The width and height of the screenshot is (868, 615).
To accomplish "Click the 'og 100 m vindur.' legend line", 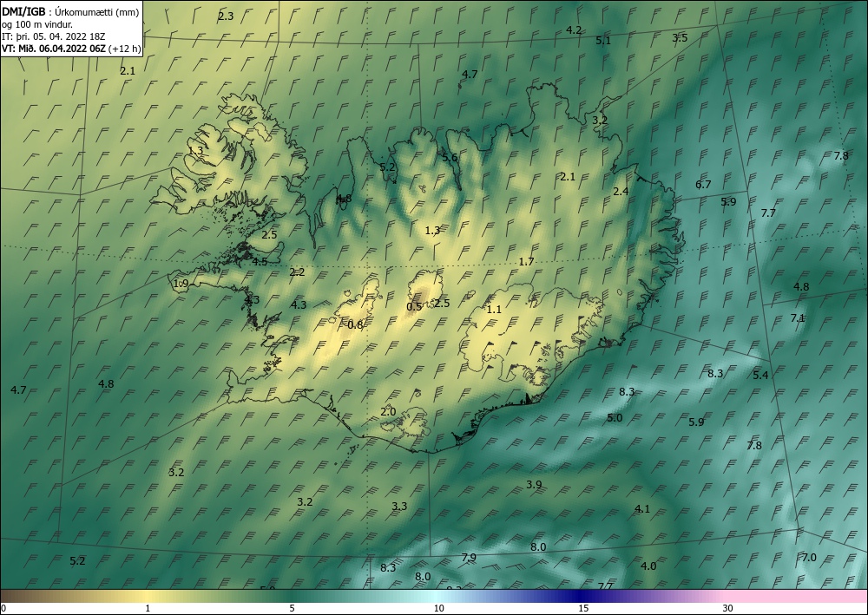I will click(x=37, y=24).
